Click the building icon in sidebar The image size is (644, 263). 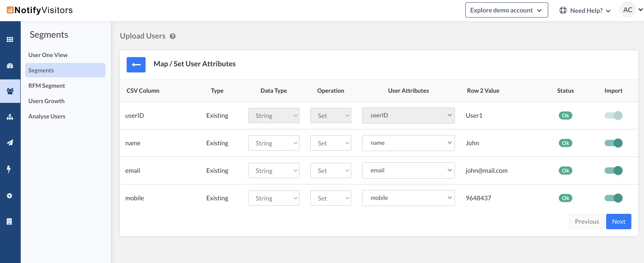[9, 221]
